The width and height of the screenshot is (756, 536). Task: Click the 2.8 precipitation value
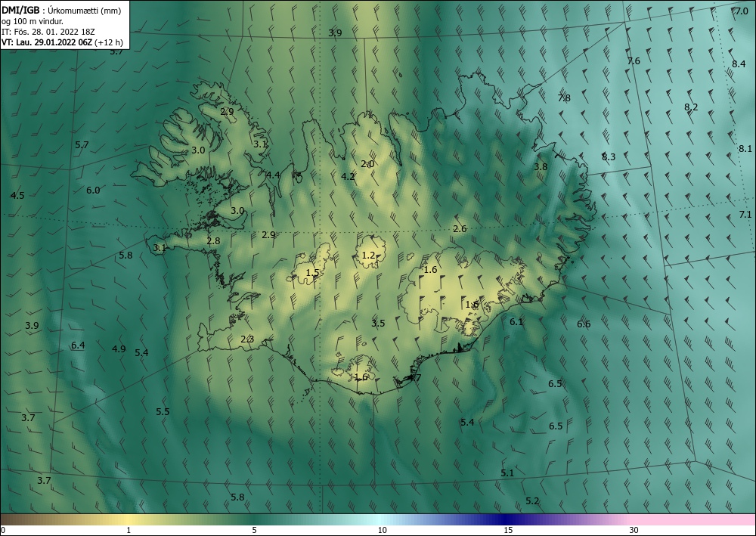pyautogui.click(x=213, y=241)
